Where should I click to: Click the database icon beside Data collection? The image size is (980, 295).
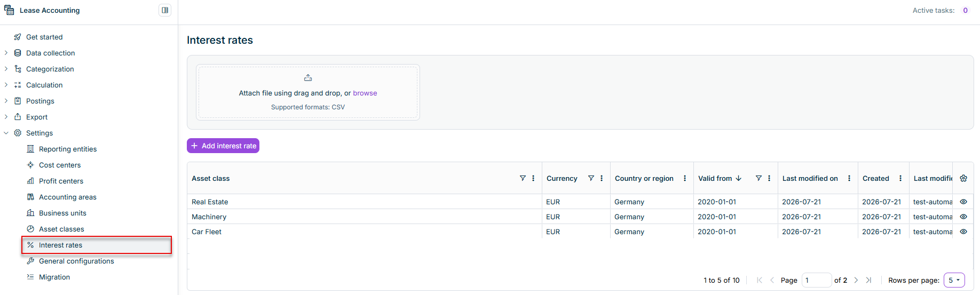18,53
